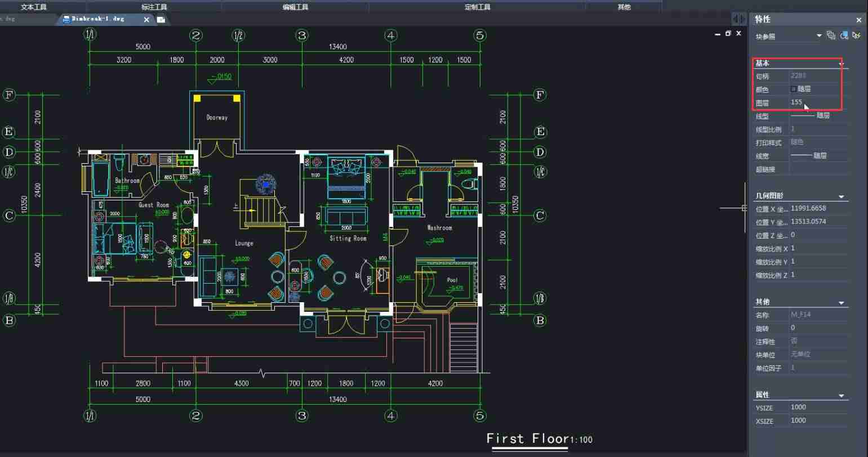Open the 块参照 object type dropdown
868x457 pixels.
(x=789, y=36)
